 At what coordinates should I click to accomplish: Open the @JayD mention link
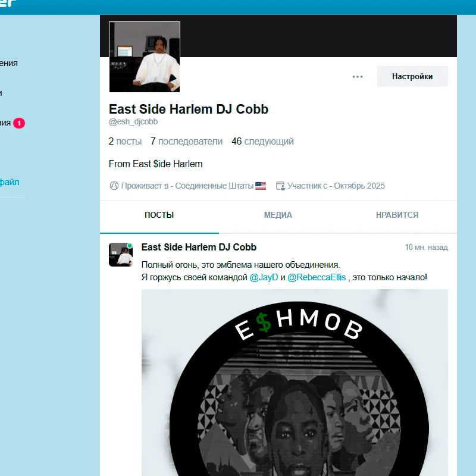[x=264, y=277]
